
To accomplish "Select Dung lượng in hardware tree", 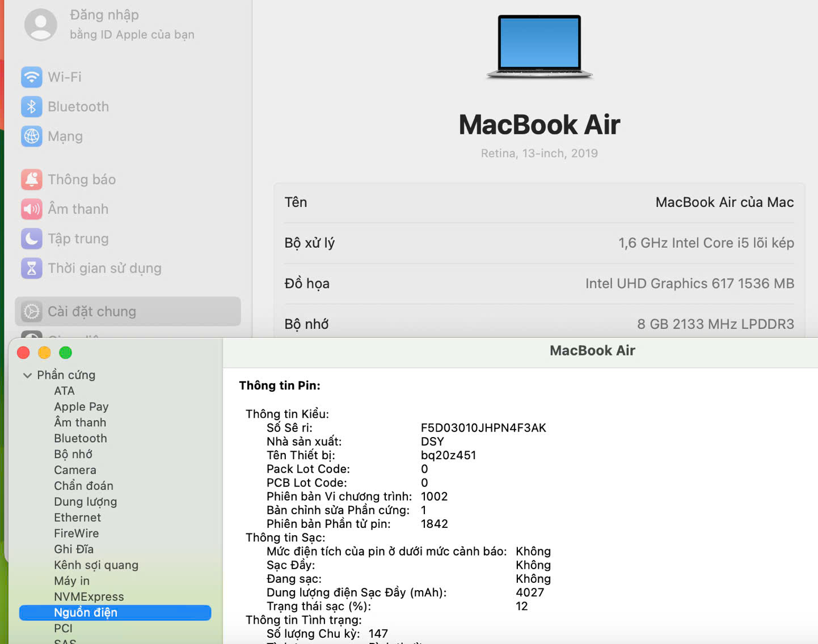I will [85, 502].
